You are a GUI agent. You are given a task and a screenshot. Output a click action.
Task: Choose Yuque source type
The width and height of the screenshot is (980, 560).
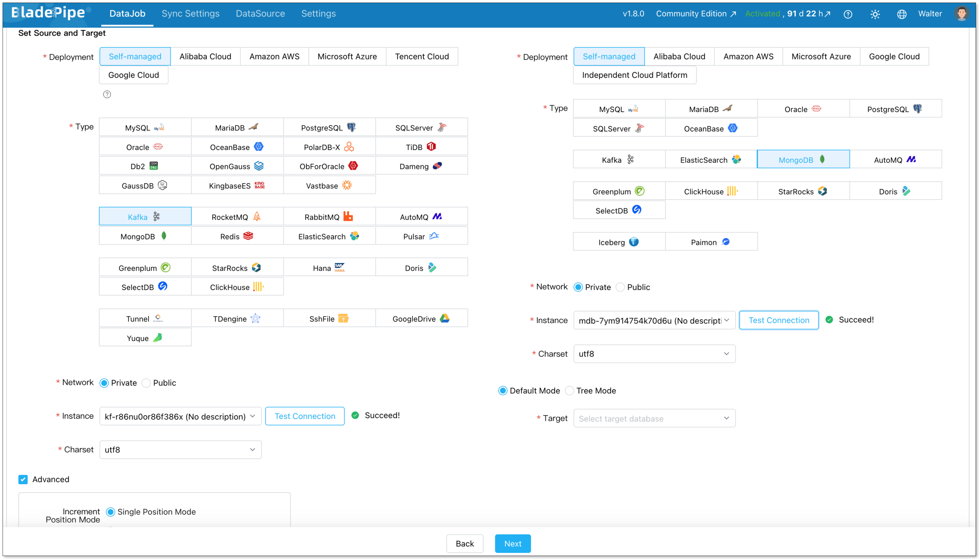pyautogui.click(x=145, y=338)
